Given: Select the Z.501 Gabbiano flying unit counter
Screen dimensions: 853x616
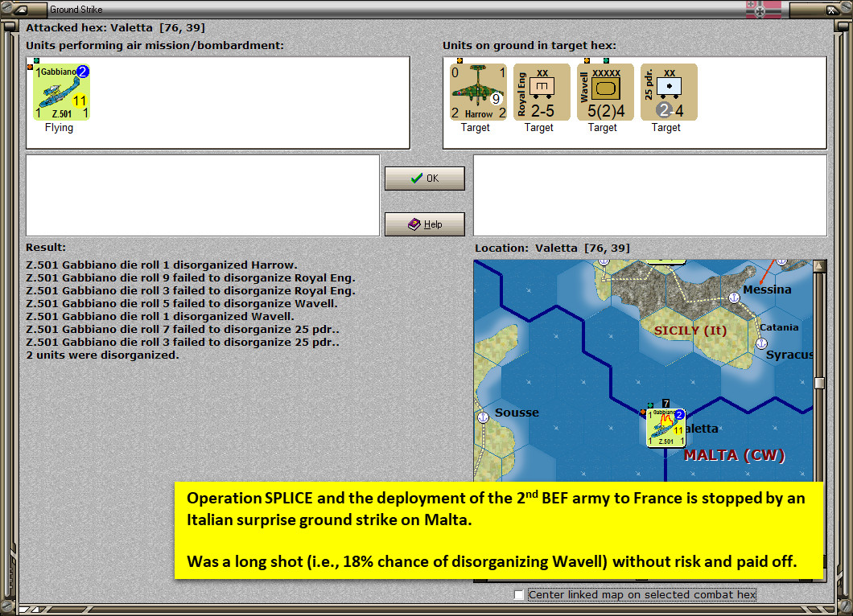Looking at the screenshot, I should click(x=61, y=92).
